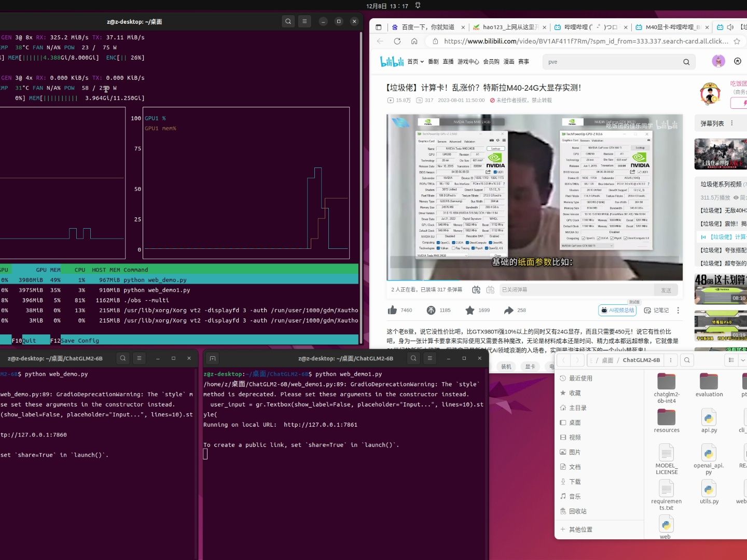Click new tab icon in web_demo1 terminal

point(212,358)
